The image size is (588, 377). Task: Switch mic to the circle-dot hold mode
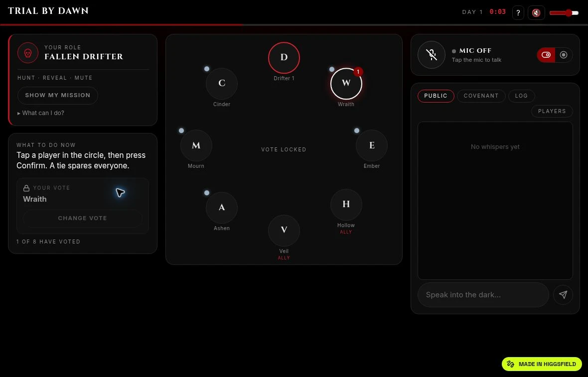(x=564, y=55)
